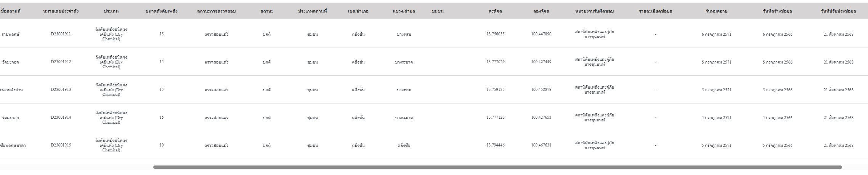This screenshot has width=868, height=175.
Task: Click the ละติจูด column header
Action: (496, 11)
